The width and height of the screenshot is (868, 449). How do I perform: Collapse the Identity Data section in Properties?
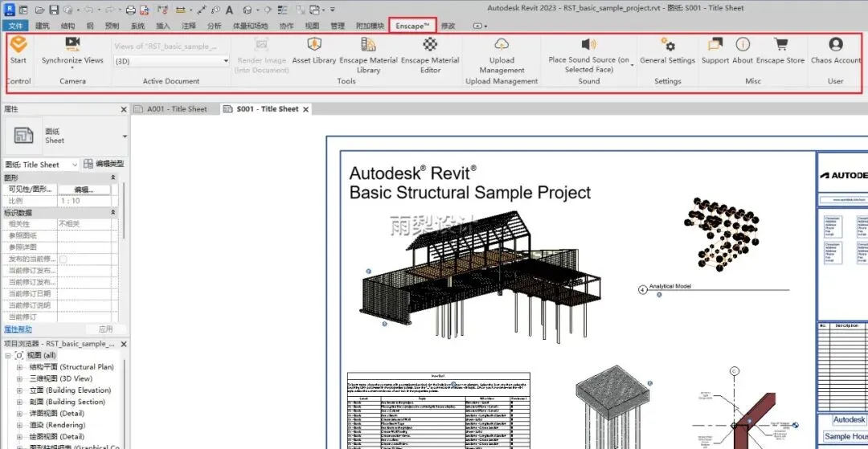pos(113,212)
